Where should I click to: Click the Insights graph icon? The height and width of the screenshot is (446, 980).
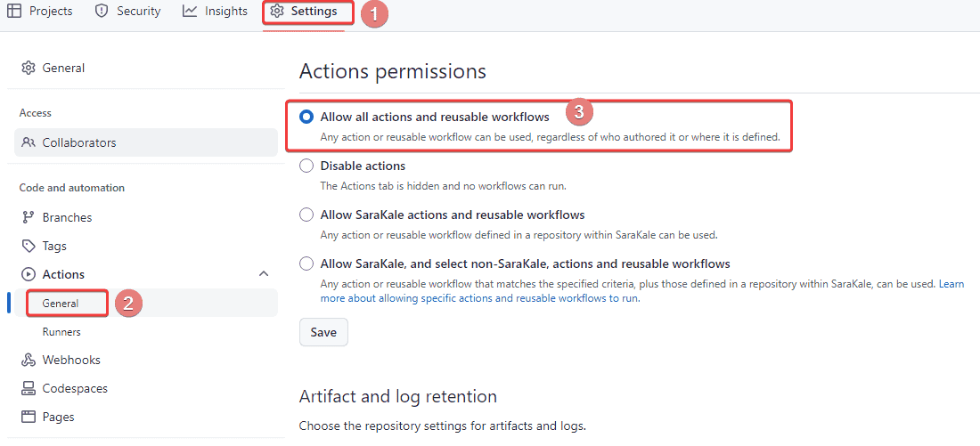point(190,12)
